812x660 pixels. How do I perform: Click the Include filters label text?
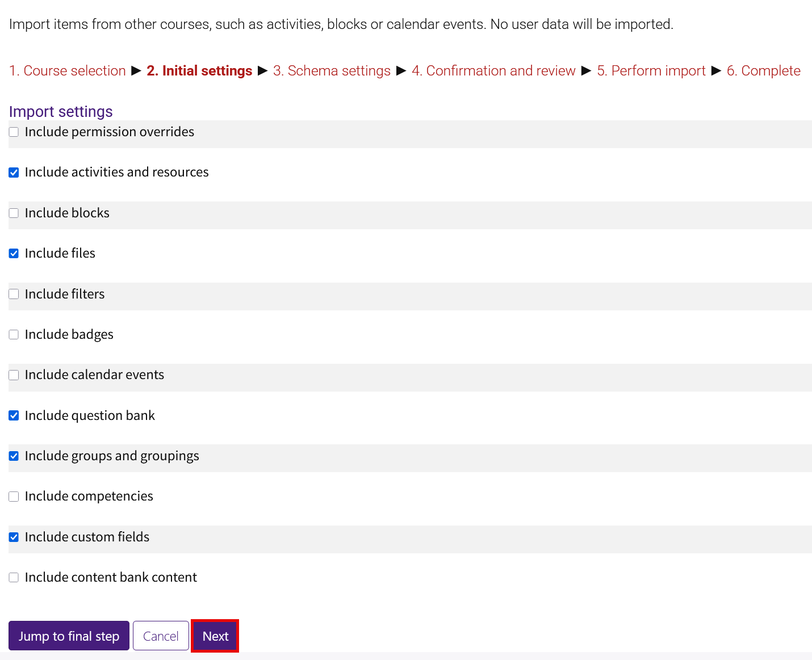pos(65,294)
